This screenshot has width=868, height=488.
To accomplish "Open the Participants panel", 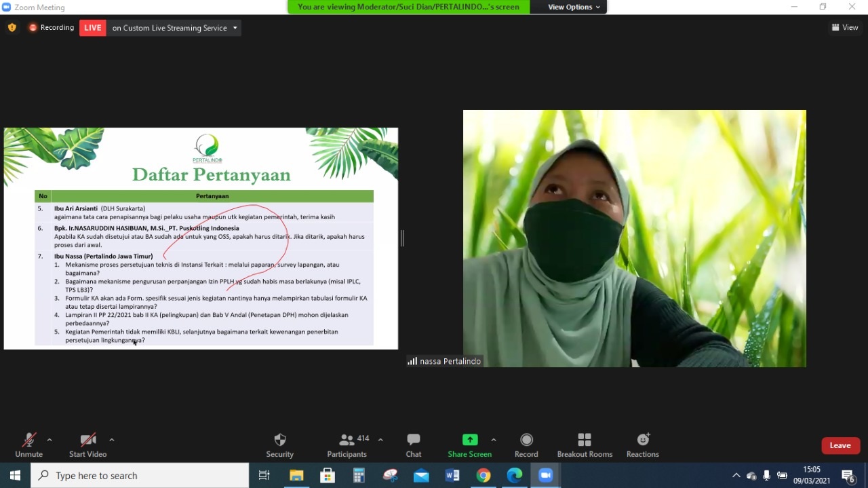I will coord(347,445).
